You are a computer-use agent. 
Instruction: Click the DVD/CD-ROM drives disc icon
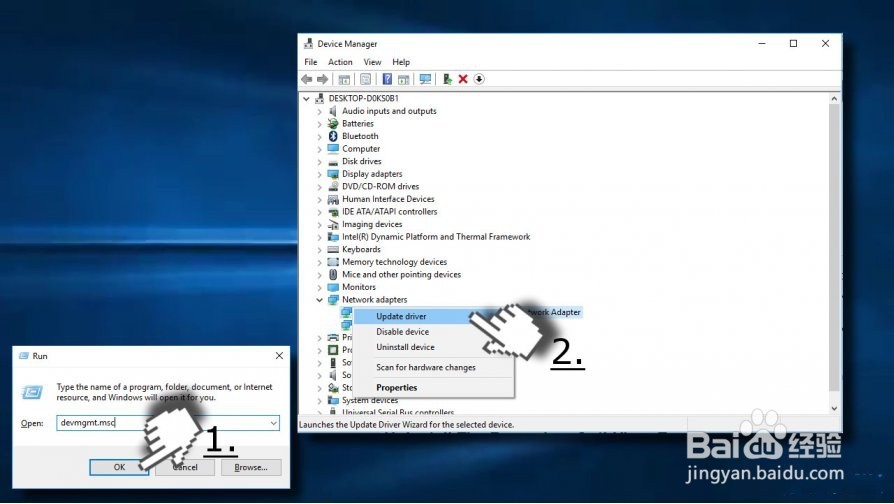[333, 186]
